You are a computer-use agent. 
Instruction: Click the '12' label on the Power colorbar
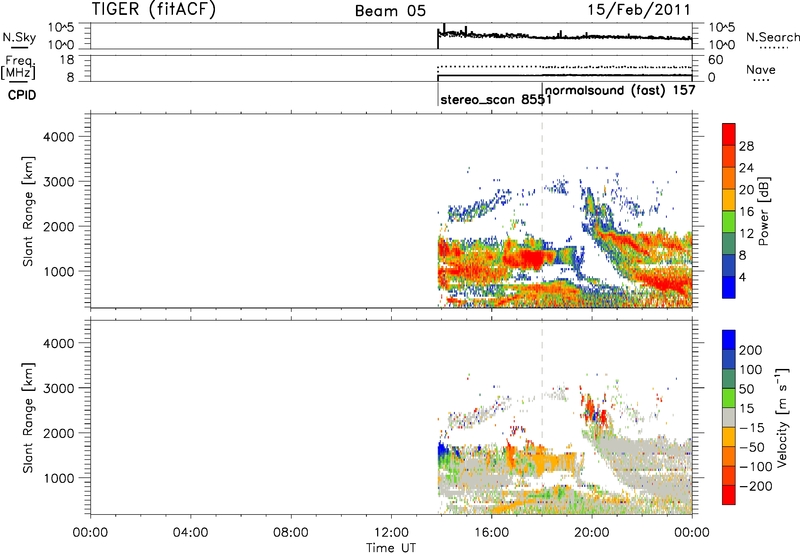746,234
